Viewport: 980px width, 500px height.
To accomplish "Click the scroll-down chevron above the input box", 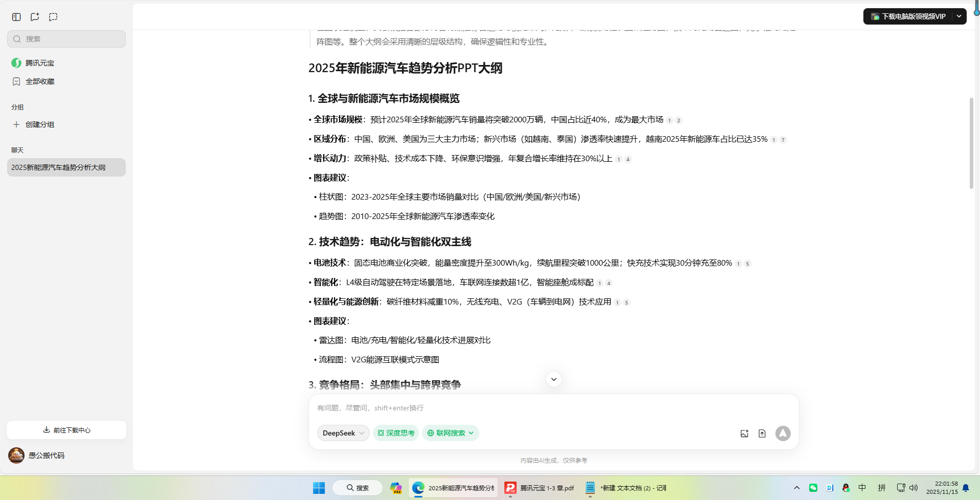I will click(553, 379).
